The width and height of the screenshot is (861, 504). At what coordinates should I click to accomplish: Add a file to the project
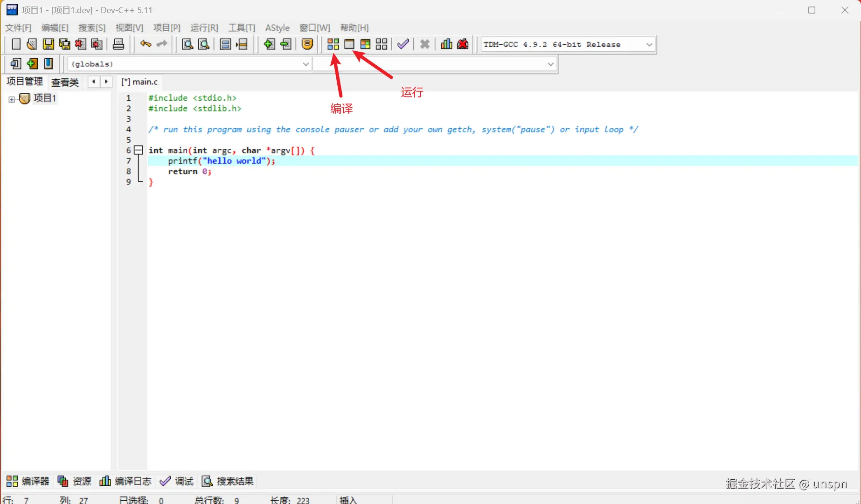[269, 44]
